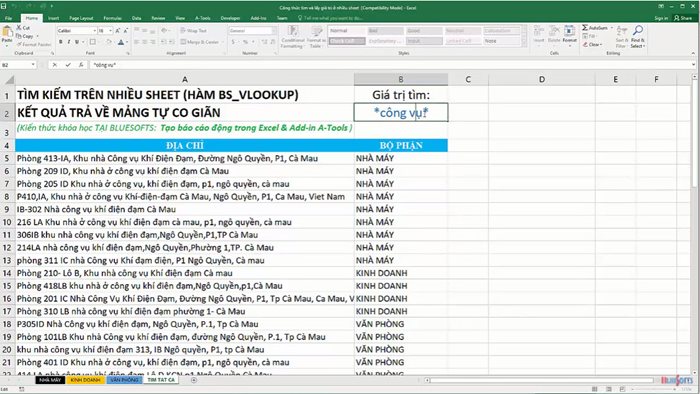Click the enter checkmark in formula bar
The height and width of the screenshot is (394, 700).
68,65
